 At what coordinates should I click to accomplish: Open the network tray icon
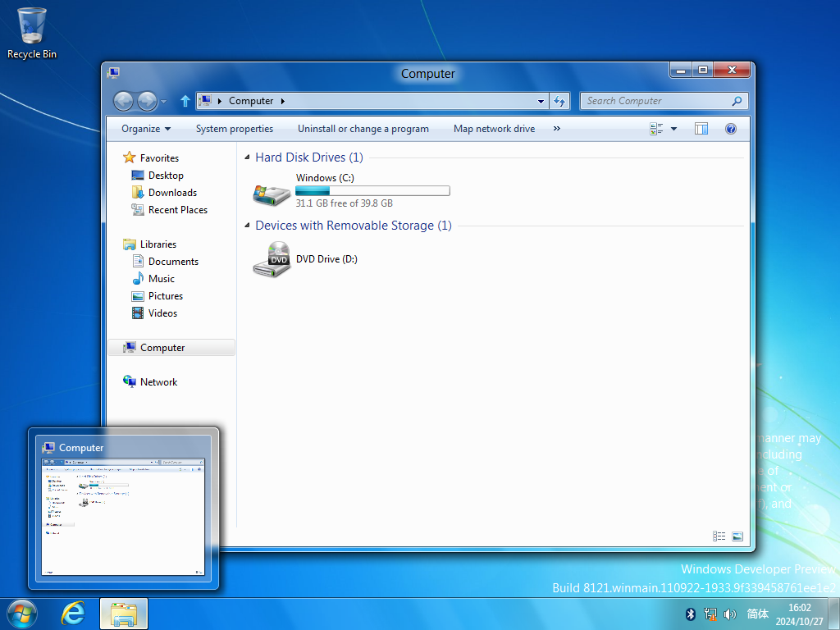coord(710,614)
